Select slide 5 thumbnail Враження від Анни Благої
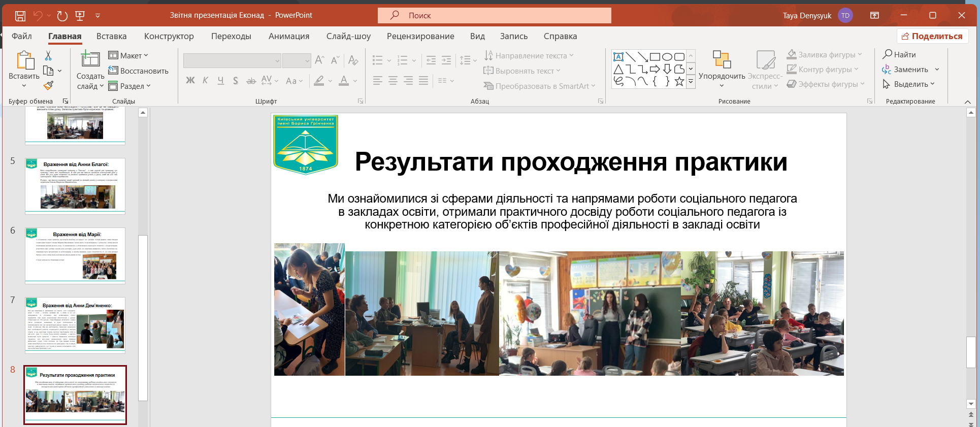 75,186
